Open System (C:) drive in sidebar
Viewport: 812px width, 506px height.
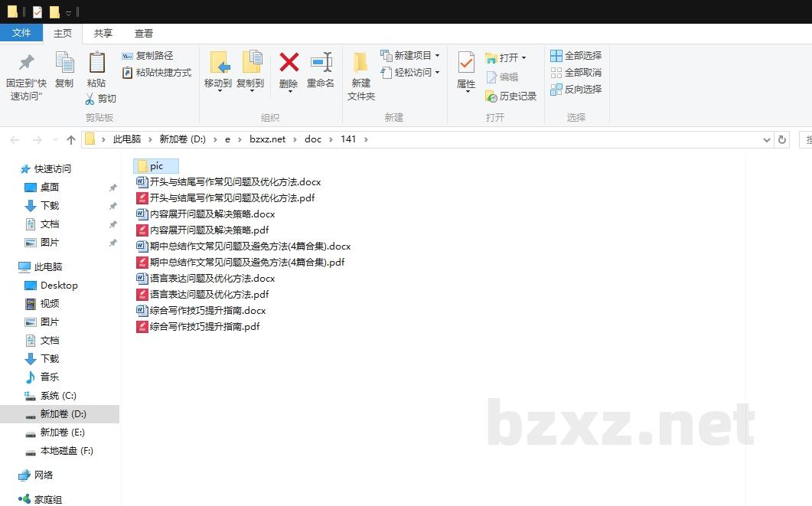point(58,396)
